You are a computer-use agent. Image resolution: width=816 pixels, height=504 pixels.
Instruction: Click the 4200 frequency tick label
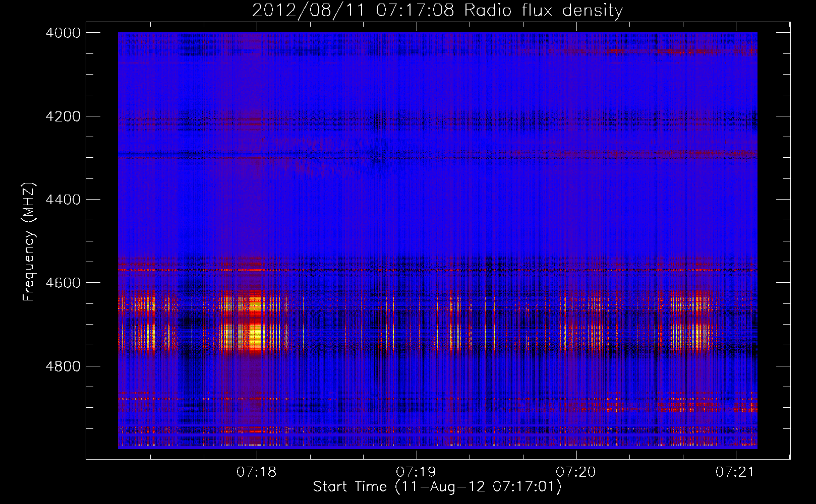tap(63, 116)
